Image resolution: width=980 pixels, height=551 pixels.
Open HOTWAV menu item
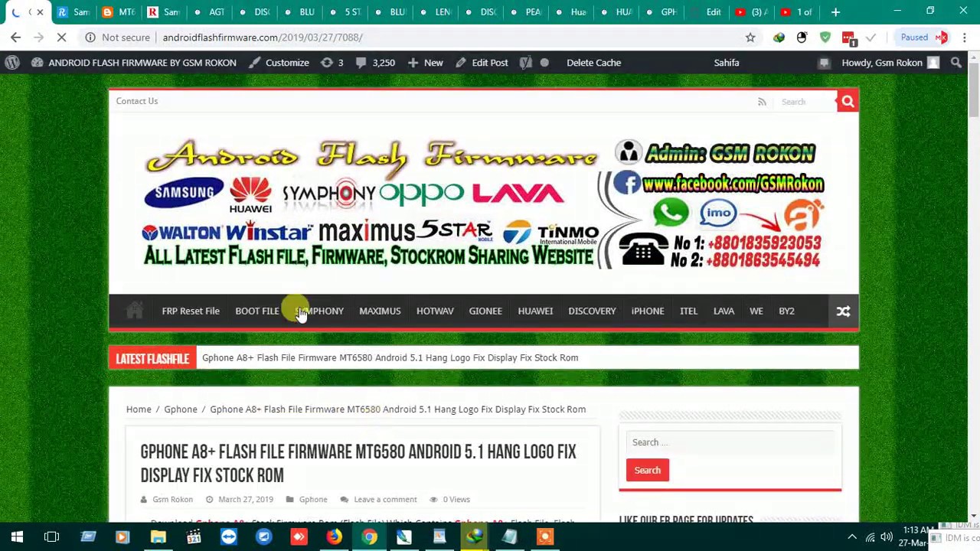click(435, 311)
